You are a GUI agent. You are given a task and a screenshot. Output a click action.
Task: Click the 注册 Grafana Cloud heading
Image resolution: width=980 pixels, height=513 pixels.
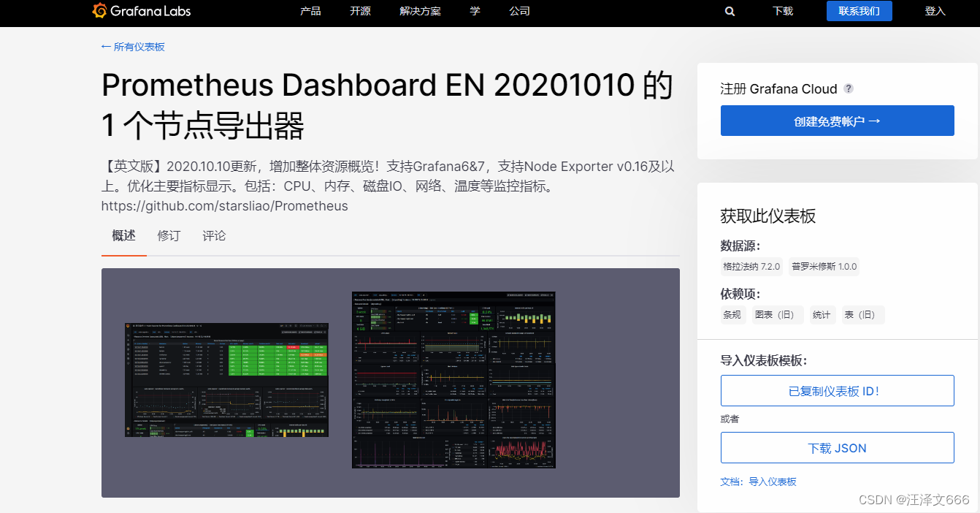point(778,89)
